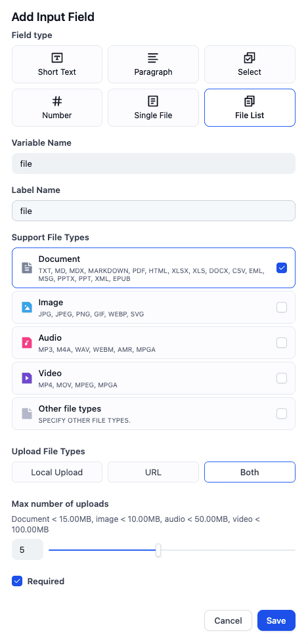The width and height of the screenshot is (308, 644).
Task: Click the File List icon
Action: click(x=250, y=101)
